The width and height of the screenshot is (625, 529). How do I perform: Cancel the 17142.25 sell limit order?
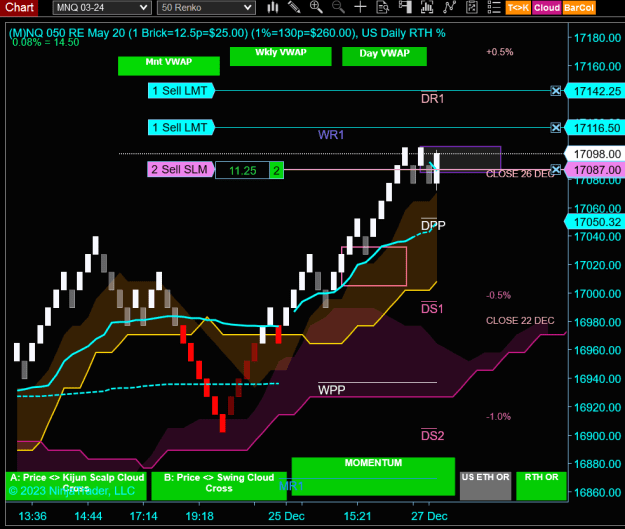[556, 91]
